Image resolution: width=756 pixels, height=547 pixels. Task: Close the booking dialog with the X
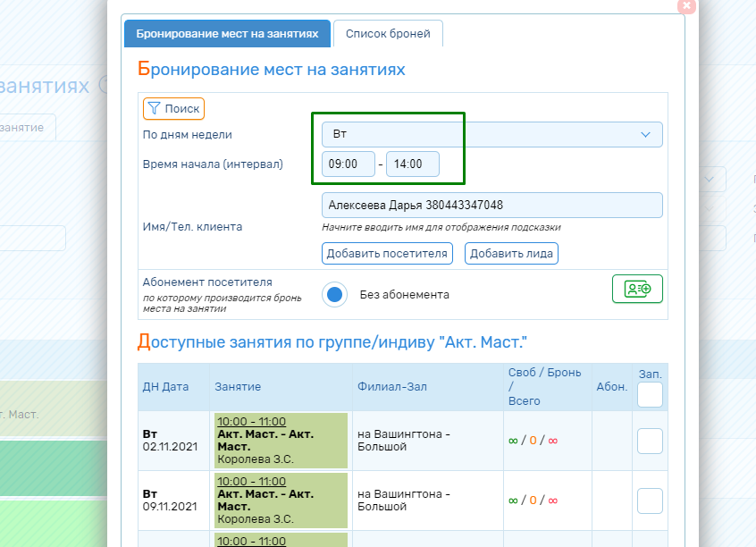click(686, 5)
